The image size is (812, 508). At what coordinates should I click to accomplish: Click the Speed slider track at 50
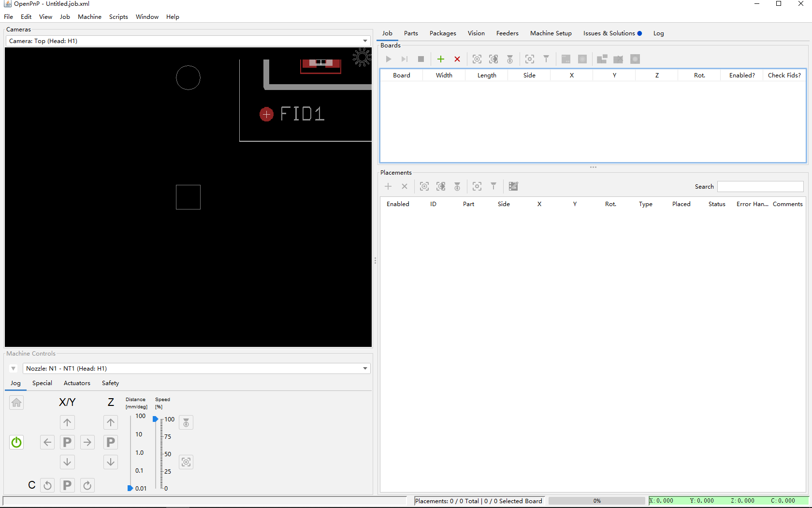click(161, 454)
